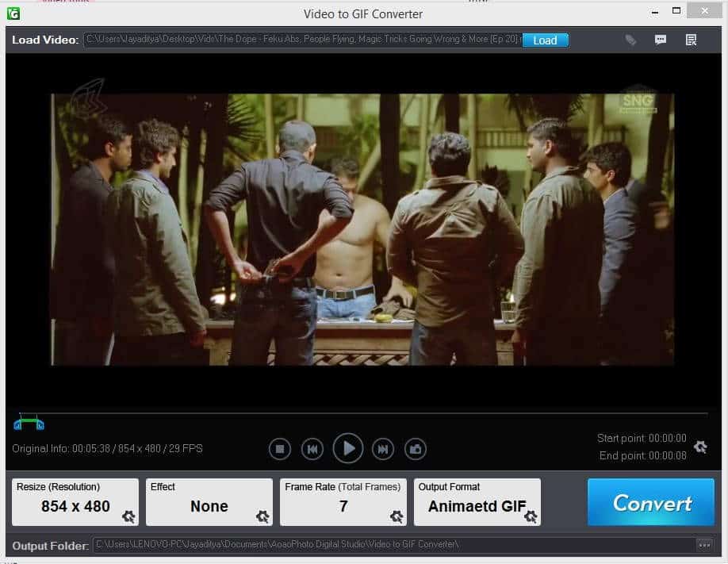Minimize the Video to GIF Converter window
The height and width of the screenshot is (564, 728).
pos(654,12)
